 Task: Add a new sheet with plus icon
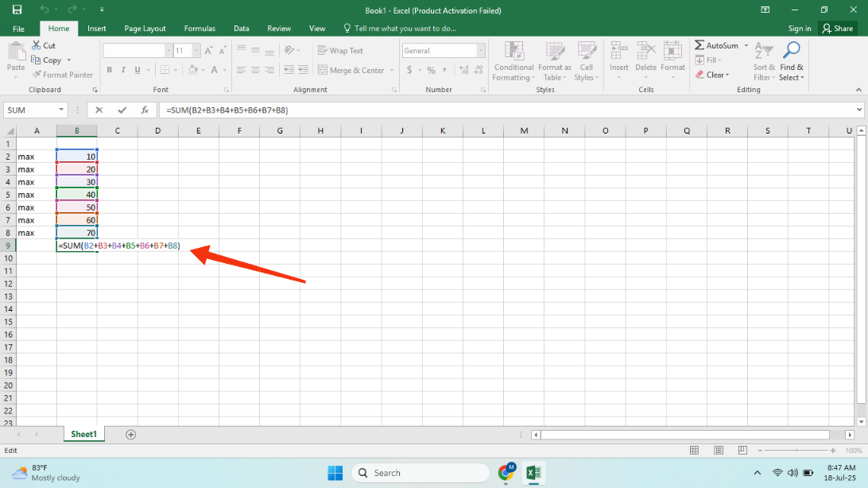(130, 434)
